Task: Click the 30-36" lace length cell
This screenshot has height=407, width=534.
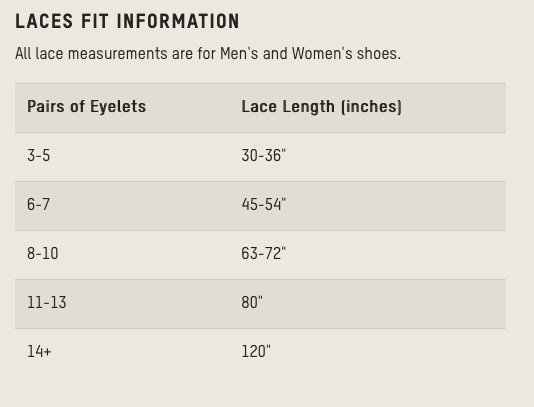Action: click(264, 156)
